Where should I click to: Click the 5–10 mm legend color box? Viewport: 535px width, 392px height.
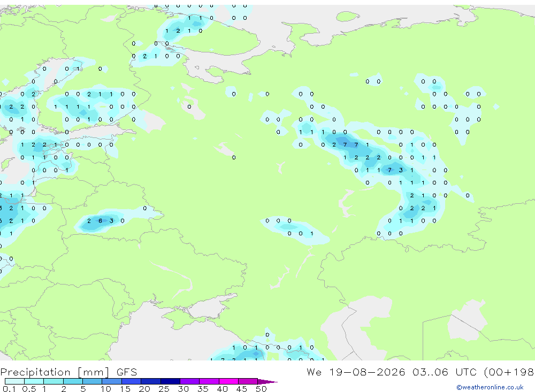pyautogui.click(x=93, y=381)
